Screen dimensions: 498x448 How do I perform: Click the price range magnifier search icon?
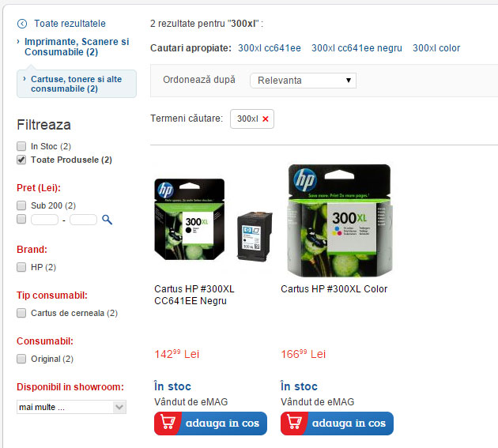coord(107,220)
